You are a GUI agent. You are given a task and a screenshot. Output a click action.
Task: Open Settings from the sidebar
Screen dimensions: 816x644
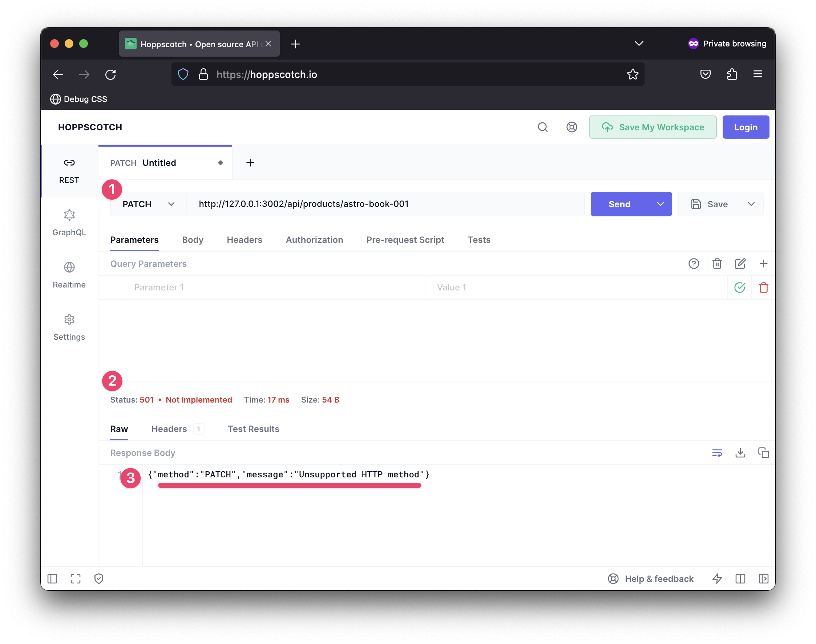point(69,327)
